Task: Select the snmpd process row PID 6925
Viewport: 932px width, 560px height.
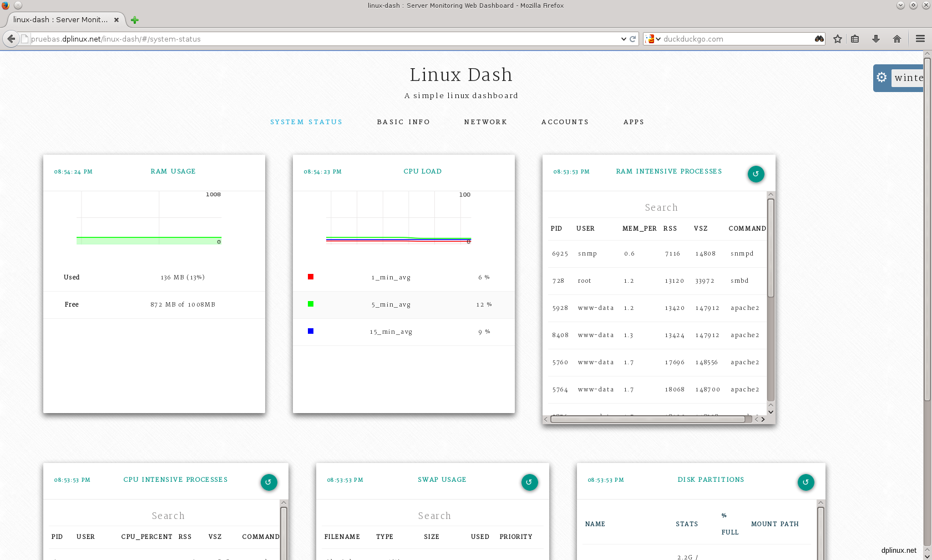Action: pyautogui.click(x=657, y=254)
